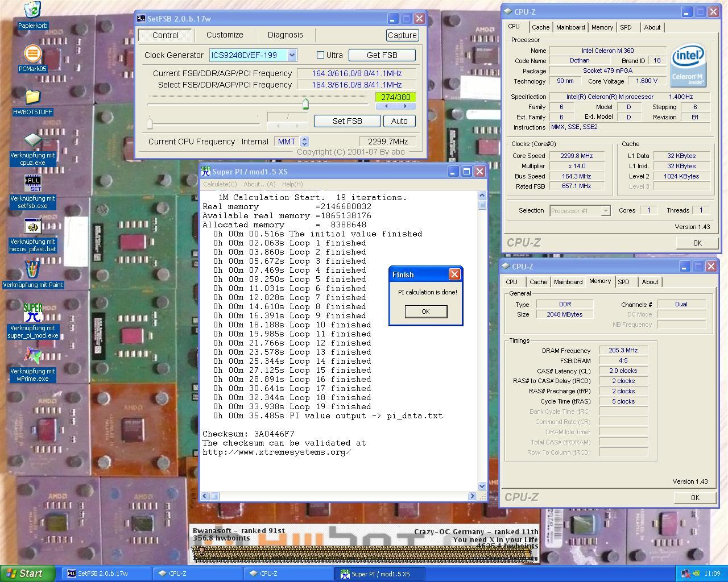Click the left arrow under 274/380

pyautogui.click(x=386, y=106)
